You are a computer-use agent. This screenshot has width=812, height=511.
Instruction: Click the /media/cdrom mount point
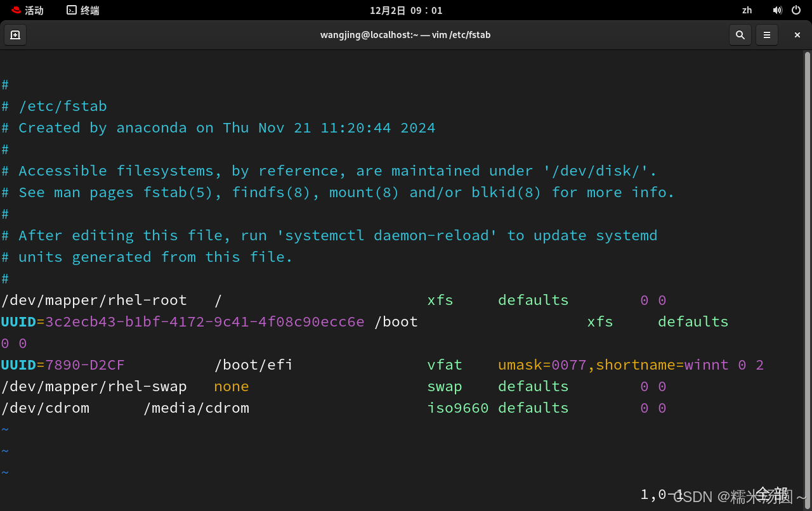[196, 408]
